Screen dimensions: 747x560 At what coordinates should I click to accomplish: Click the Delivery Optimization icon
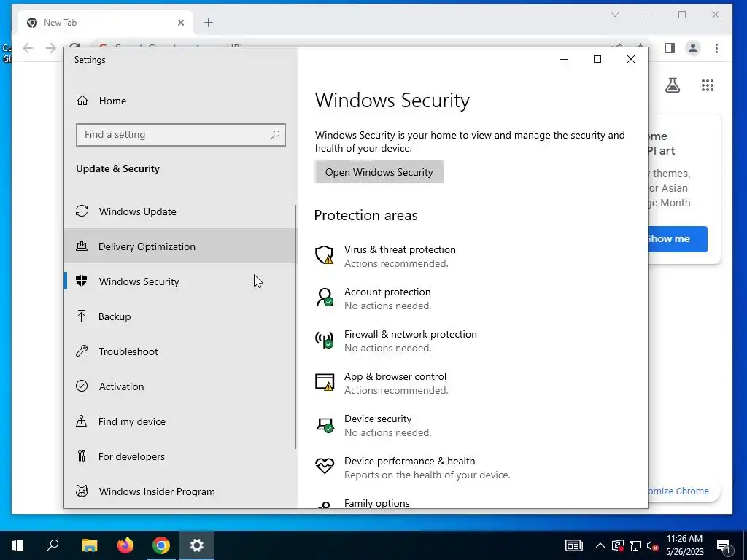[82, 246]
